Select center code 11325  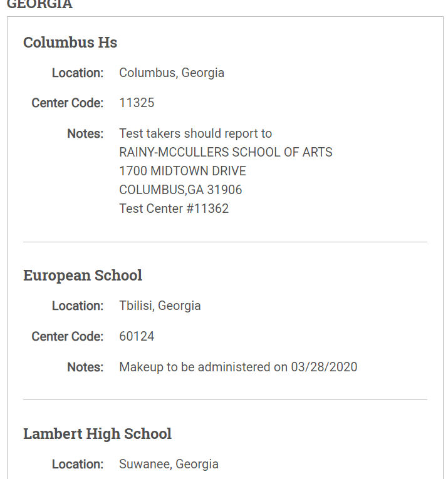(x=137, y=103)
